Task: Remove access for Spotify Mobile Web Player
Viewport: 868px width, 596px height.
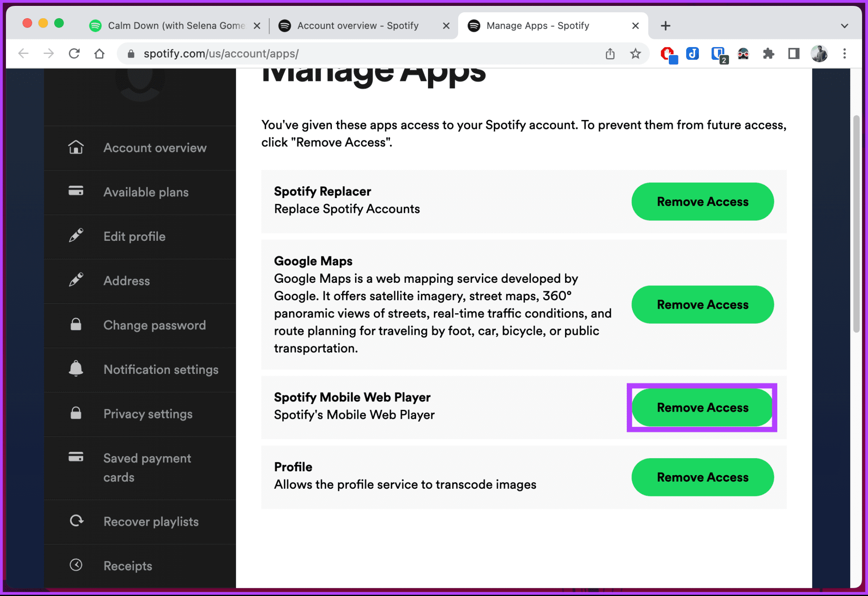Action: coord(702,407)
